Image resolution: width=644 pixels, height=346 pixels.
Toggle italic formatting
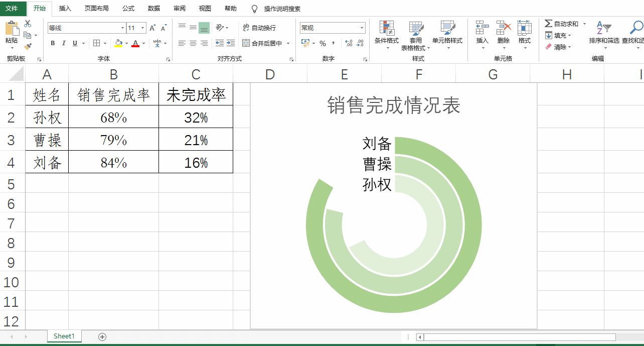64,43
